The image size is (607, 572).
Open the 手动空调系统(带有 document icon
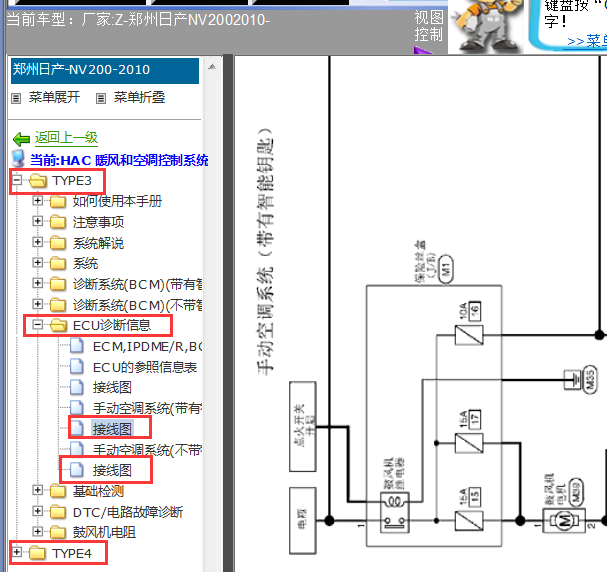click(x=77, y=408)
